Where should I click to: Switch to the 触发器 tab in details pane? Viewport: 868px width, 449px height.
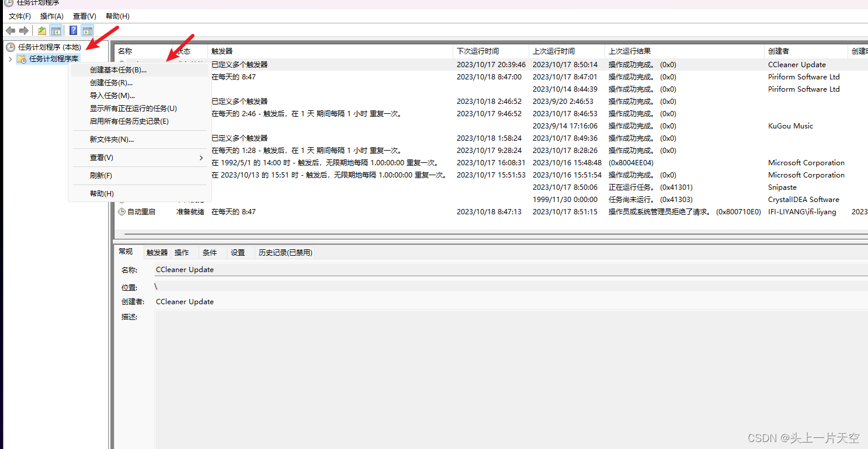157,253
